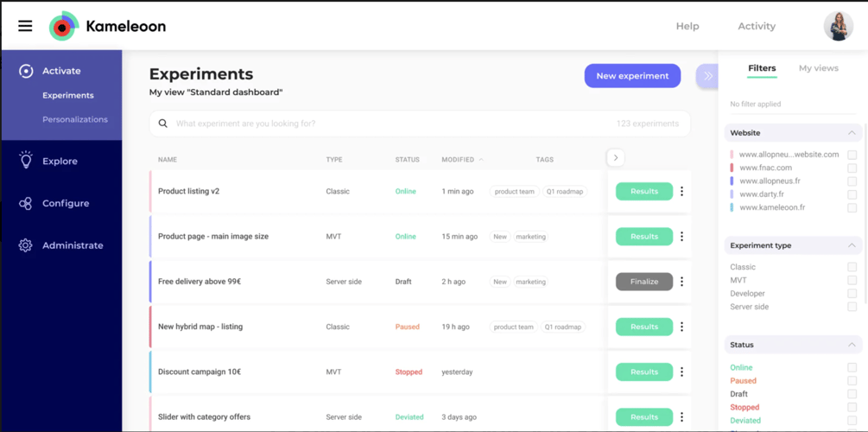Image resolution: width=868 pixels, height=432 pixels.
Task: Click the New experiment button
Action: (x=632, y=76)
